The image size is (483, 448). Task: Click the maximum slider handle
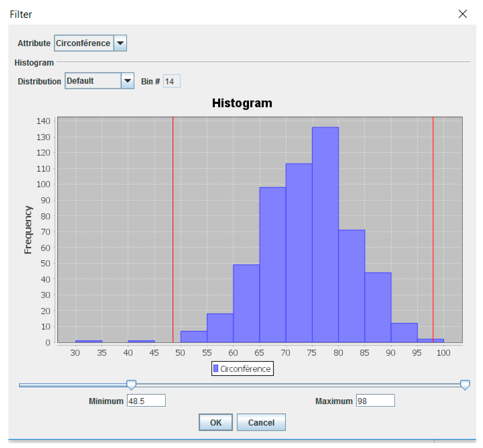point(465,385)
